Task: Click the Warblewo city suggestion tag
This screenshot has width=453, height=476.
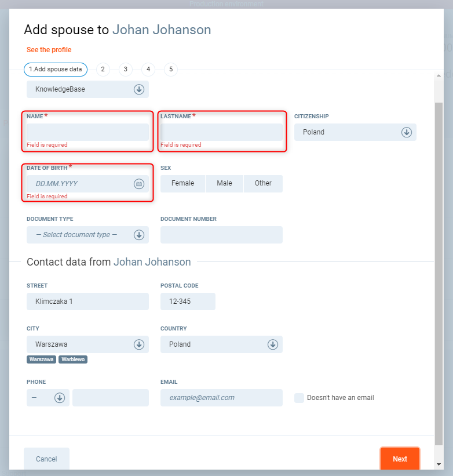Action: [x=73, y=359]
